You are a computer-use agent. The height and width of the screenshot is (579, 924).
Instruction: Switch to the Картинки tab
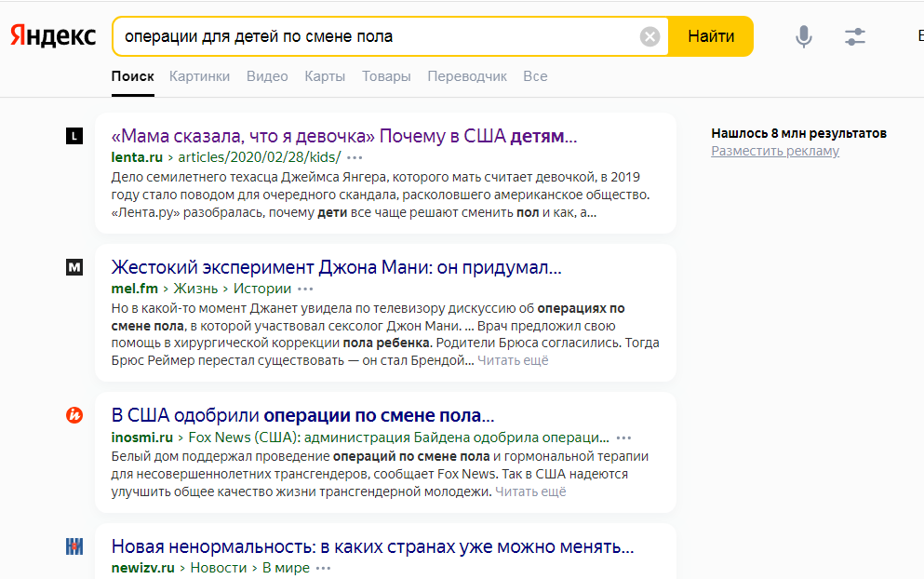(199, 76)
